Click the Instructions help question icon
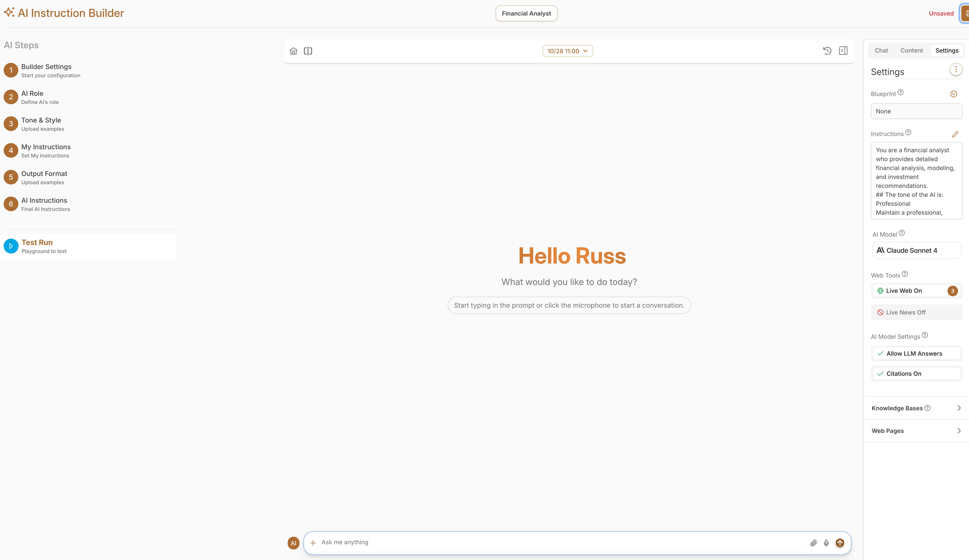The height and width of the screenshot is (560, 969). tap(908, 133)
